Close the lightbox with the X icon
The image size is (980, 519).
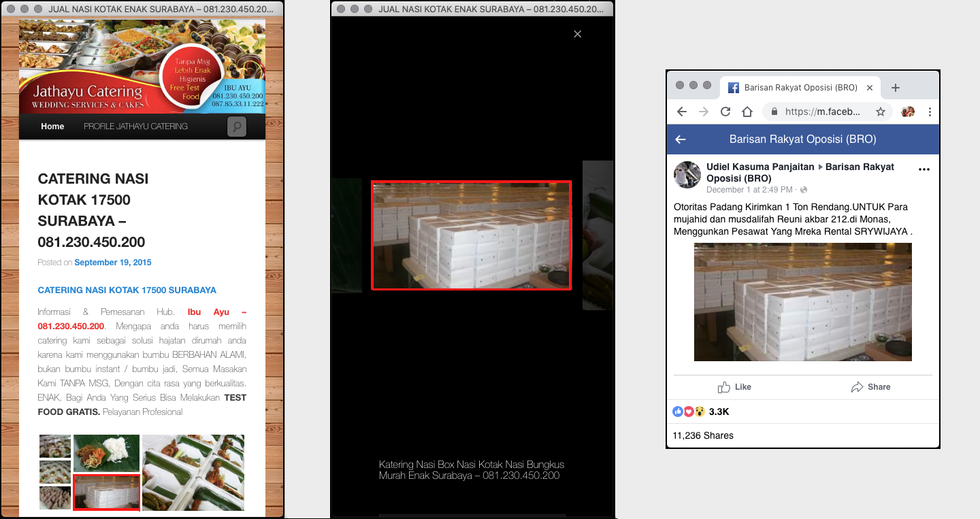point(577,34)
